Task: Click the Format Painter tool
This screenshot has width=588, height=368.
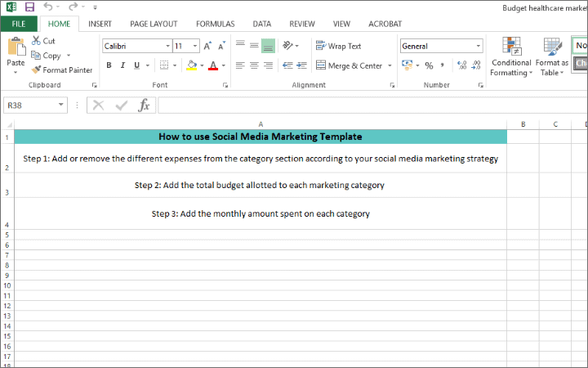Action: coord(62,70)
